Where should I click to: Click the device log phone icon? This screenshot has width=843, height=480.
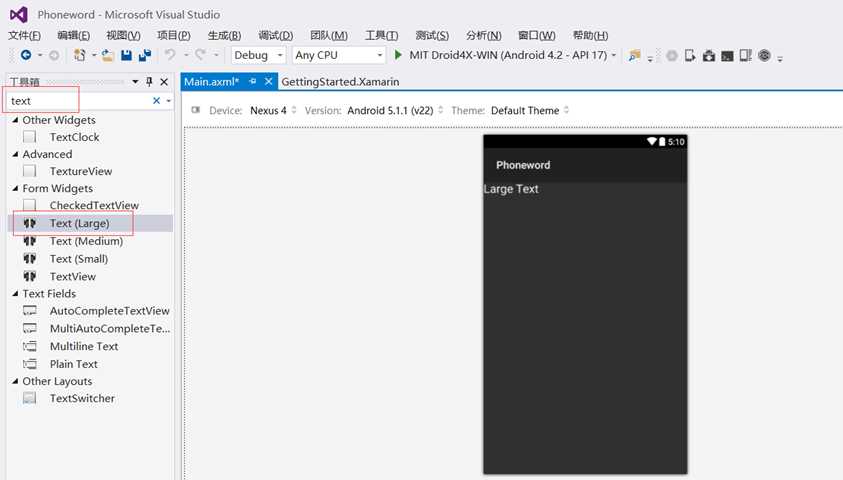point(745,55)
